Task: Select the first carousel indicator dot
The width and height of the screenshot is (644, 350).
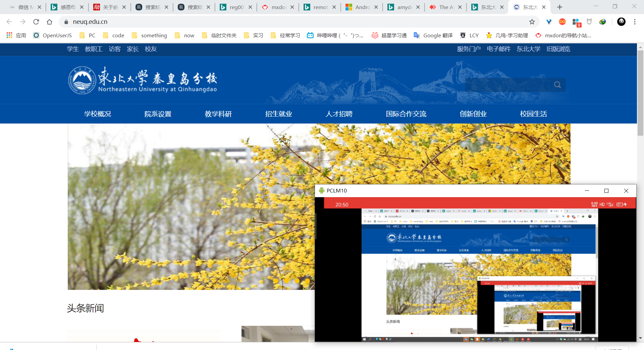Action: [276, 281]
